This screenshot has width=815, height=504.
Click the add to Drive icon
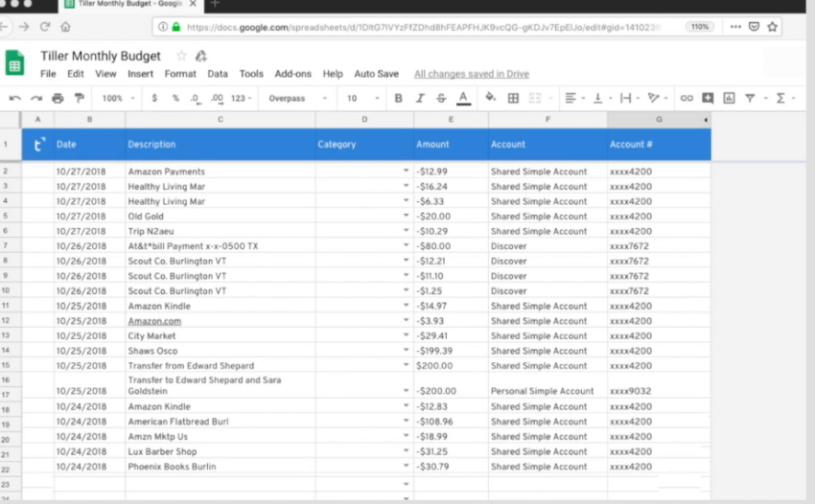point(200,55)
